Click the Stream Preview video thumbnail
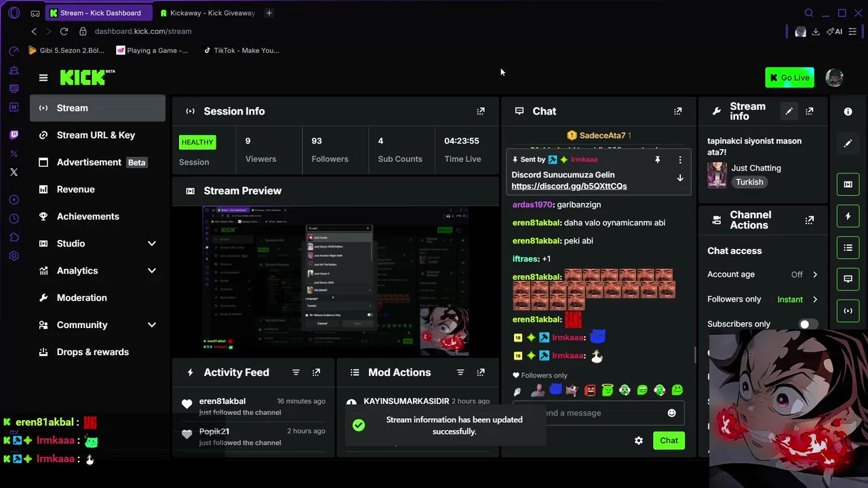The height and width of the screenshot is (488, 868). pyautogui.click(x=336, y=281)
